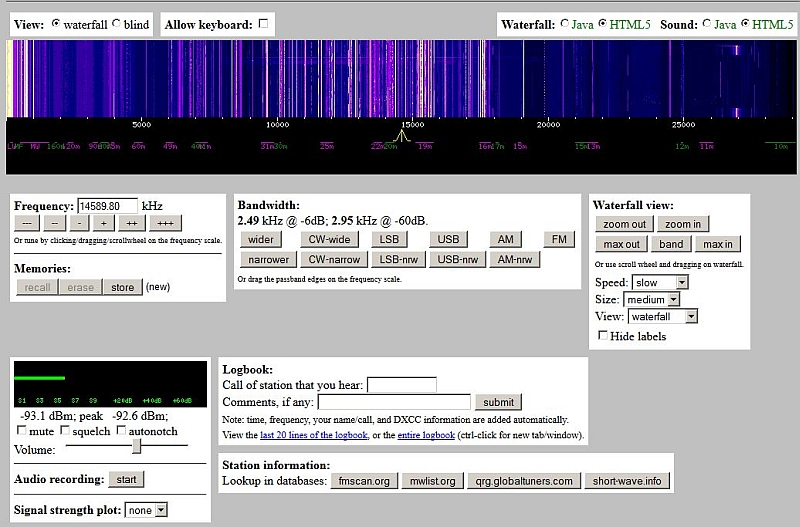The height and width of the screenshot is (527, 800).
Task: Click the Volume slider handle
Action: pos(137,447)
